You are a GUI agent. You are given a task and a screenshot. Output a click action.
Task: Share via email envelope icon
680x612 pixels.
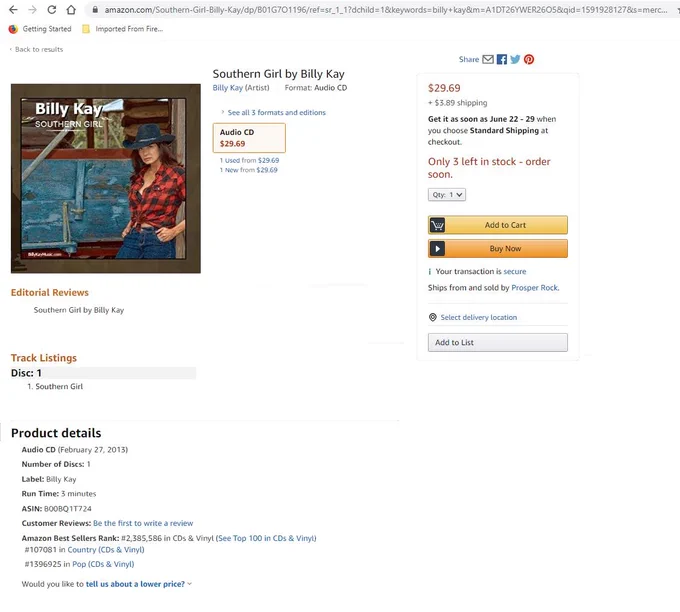pos(488,59)
